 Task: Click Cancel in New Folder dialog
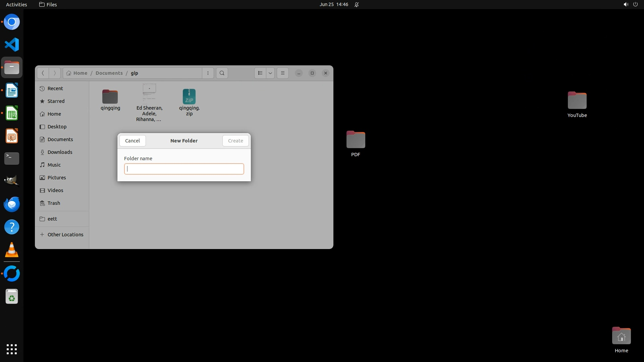point(132,141)
